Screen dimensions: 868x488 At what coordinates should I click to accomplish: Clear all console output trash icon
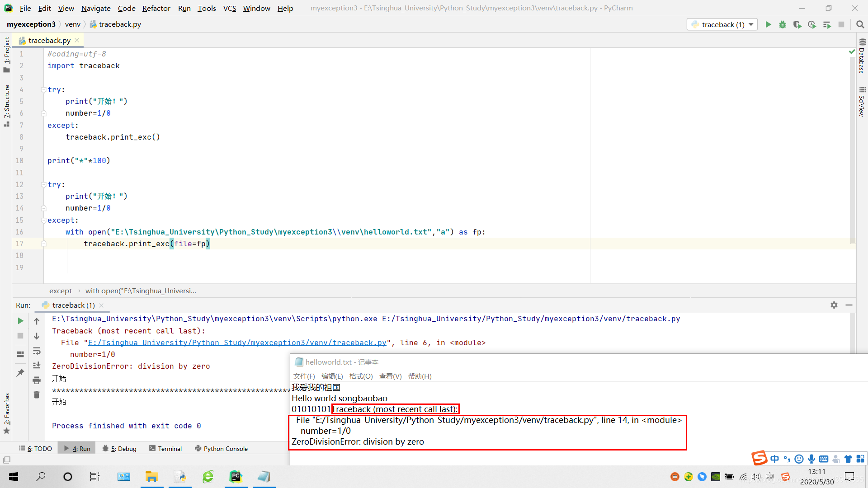tap(37, 395)
